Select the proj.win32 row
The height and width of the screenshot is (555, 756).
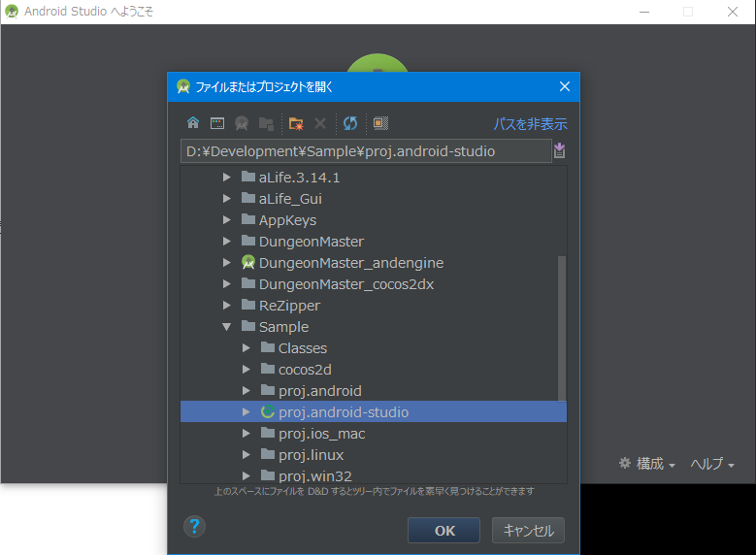click(x=374, y=475)
